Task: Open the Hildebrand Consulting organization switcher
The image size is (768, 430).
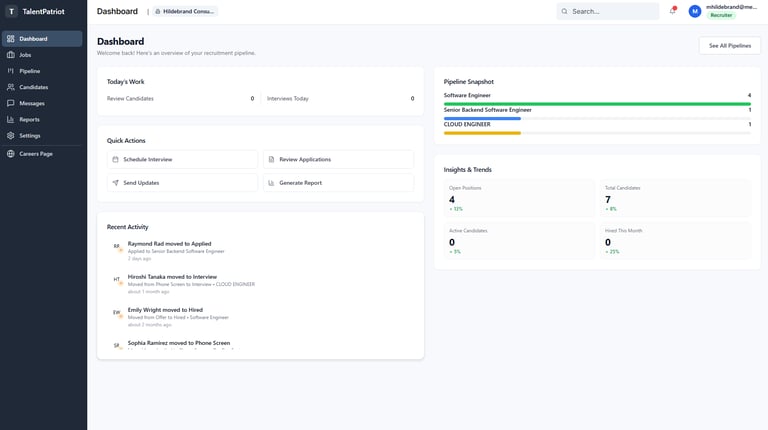Action: pyautogui.click(x=186, y=11)
